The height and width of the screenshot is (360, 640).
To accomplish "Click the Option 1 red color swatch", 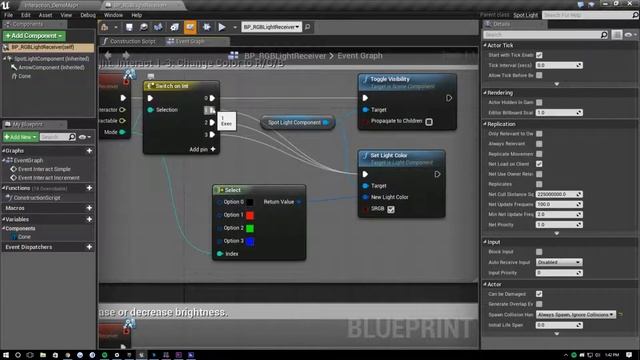I will (x=250, y=215).
